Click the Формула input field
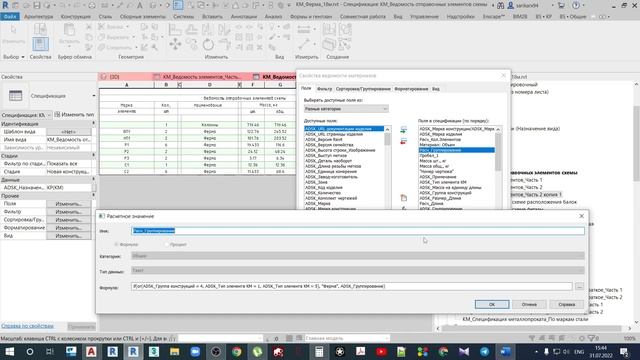640x360 pixels. (352, 287)
